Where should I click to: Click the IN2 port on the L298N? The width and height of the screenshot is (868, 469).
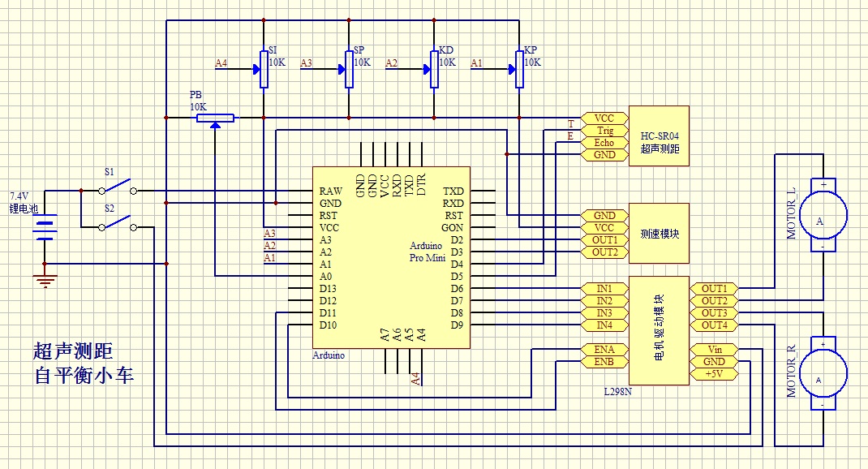click(604, 301)
